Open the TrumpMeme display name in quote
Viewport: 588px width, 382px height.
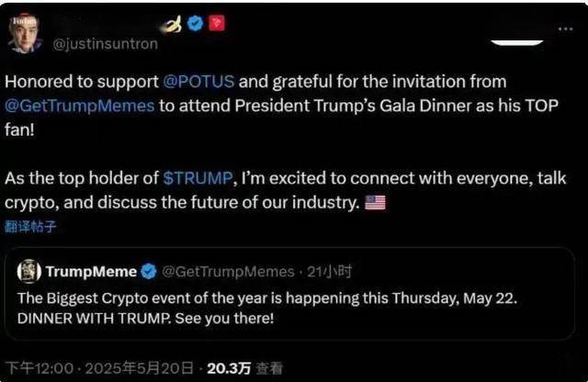(x=91, y=271)
